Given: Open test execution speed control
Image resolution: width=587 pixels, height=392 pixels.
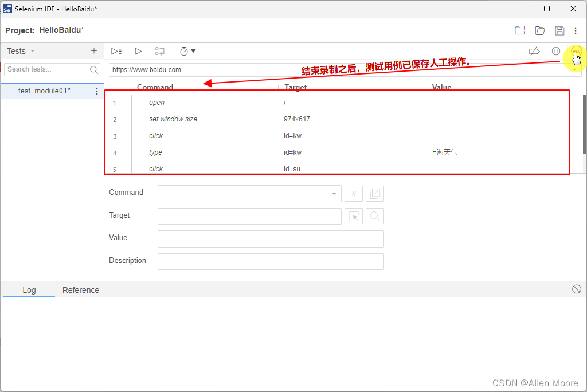Looking at the screenshot, I should coord(187,52).
